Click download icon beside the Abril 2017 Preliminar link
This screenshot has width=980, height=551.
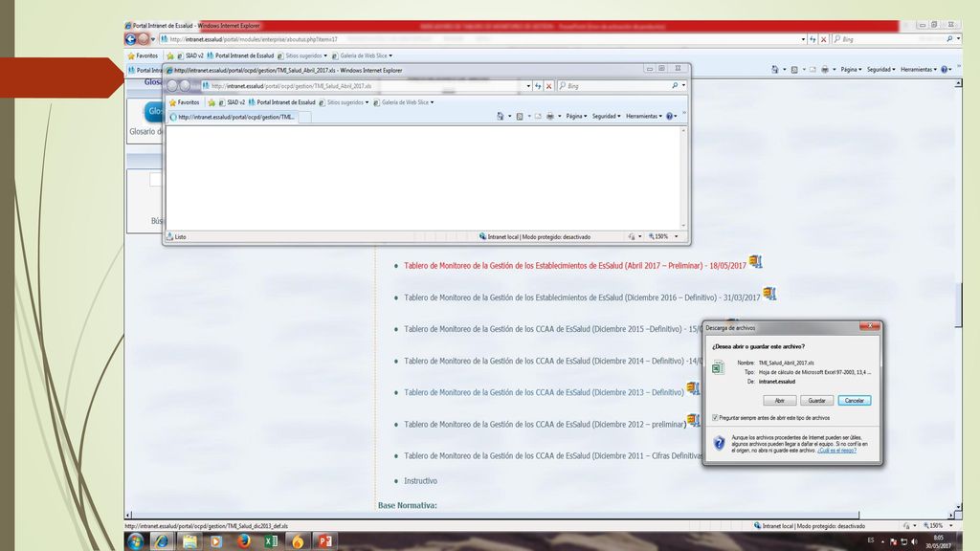[x=756, y=261]
